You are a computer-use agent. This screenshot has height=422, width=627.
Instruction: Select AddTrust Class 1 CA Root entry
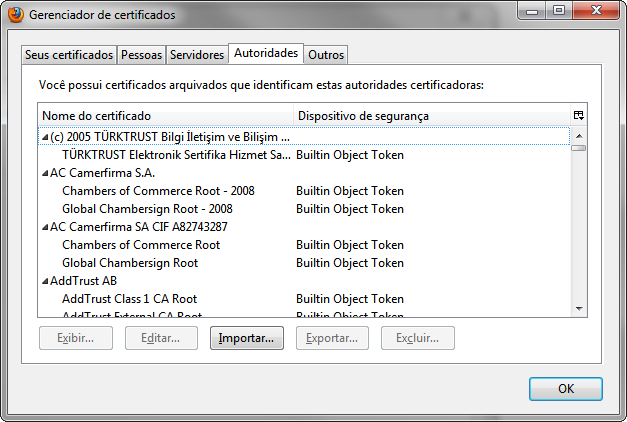point(304,299)
